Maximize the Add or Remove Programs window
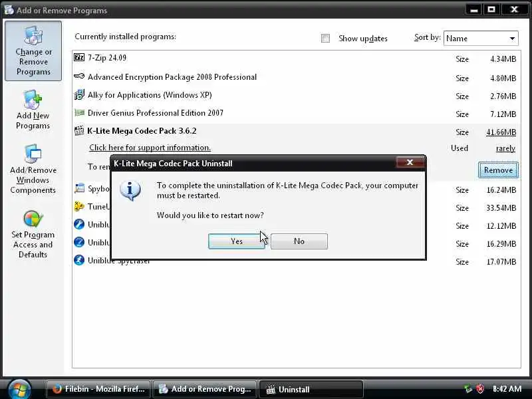The height and width of the screenshot is (399, 532). click(x=491, y=9)
